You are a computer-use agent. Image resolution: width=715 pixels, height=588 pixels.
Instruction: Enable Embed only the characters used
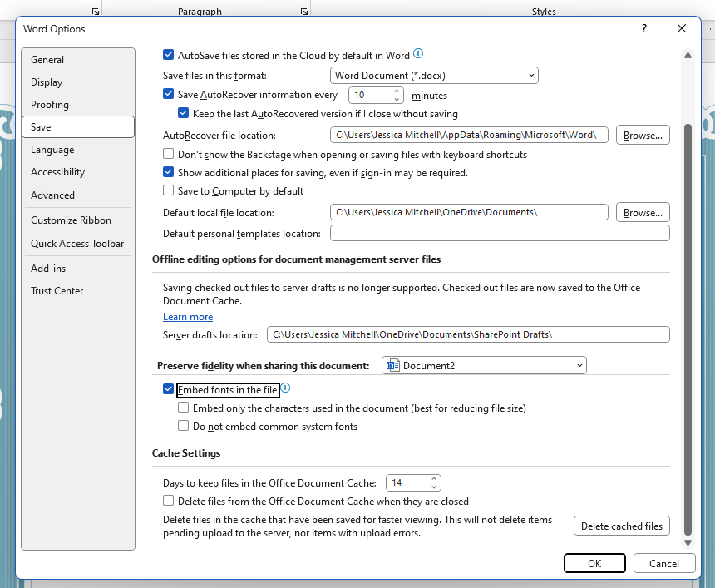pos(183,408)
